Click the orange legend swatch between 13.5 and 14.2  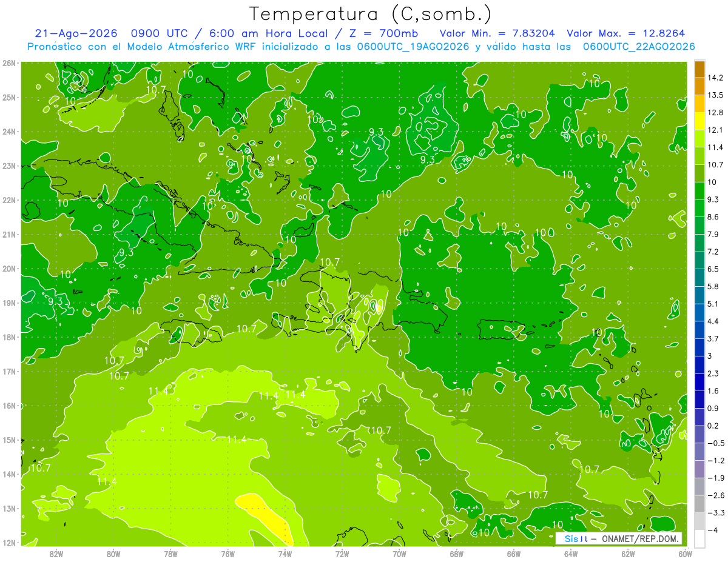[699, 86]
